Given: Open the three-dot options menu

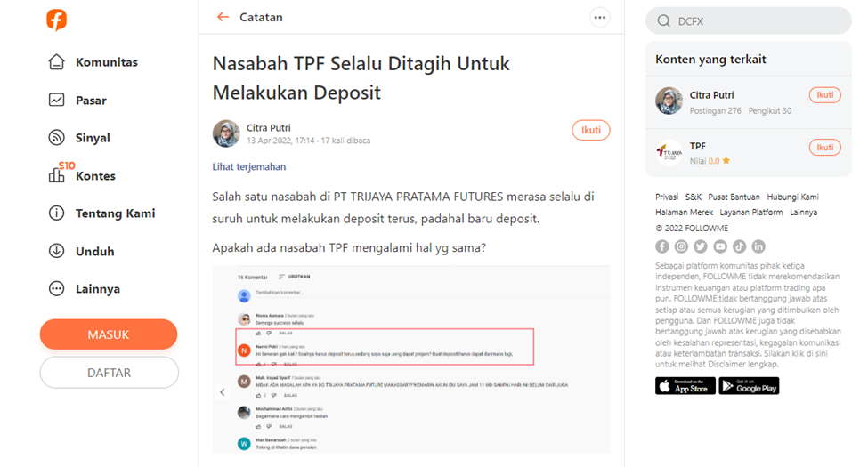Looking at the screenshot, I should 599,18.
